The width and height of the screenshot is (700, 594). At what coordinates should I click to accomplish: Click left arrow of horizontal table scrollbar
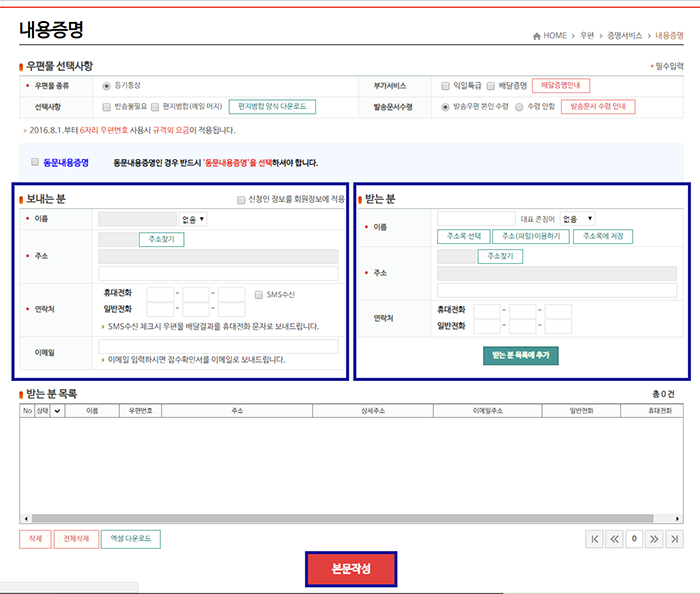(x=26, y=519)
